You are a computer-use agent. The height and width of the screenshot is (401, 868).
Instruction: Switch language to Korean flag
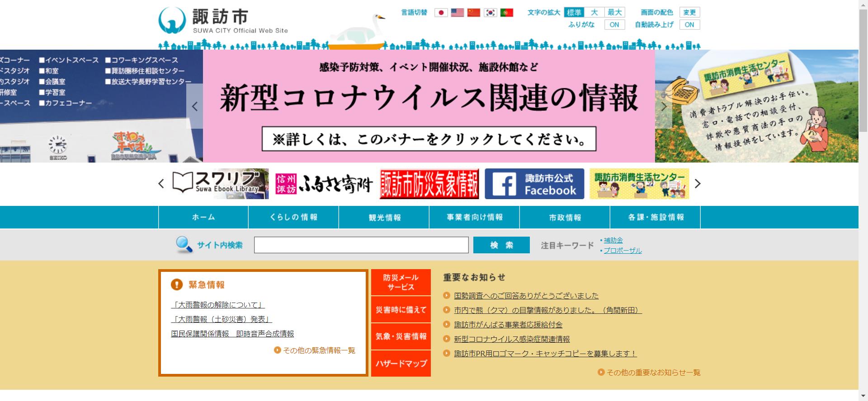click(490, 13)
